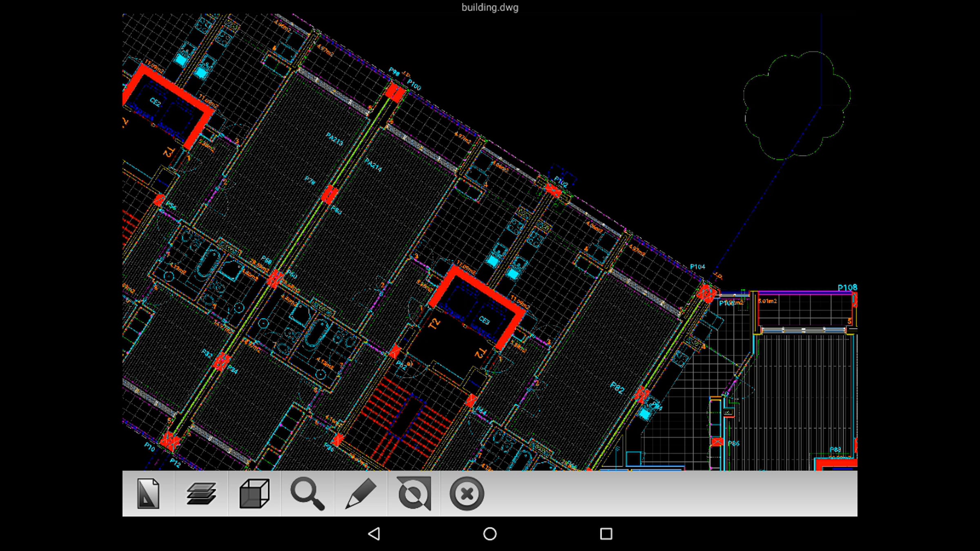Click the PA214 room label
This screenshot has height=551, width=980.
click(373, 165)
